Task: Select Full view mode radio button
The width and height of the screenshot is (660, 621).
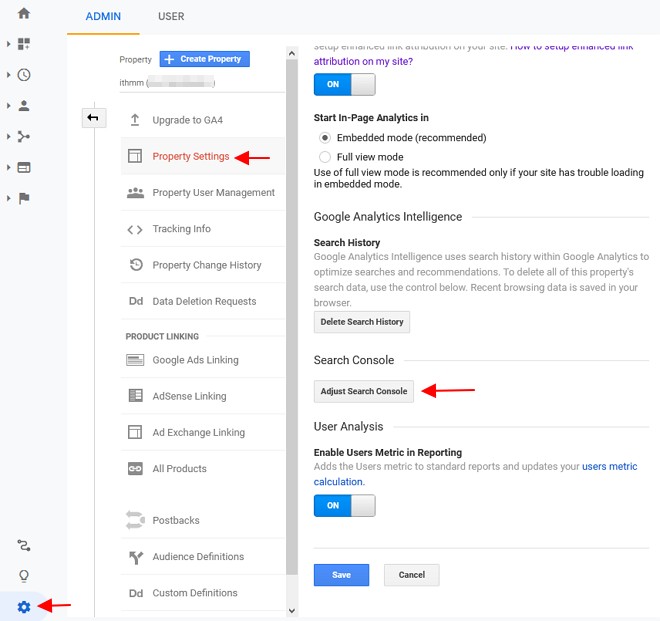Action: tap(325, 157)
